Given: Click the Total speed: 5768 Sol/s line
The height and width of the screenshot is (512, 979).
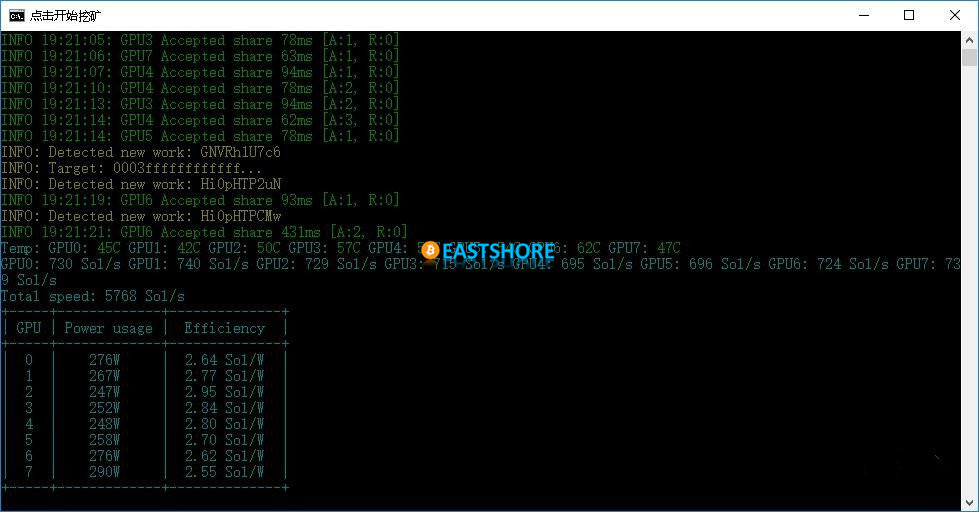Looking at the screenshot, I should [93, 296].
